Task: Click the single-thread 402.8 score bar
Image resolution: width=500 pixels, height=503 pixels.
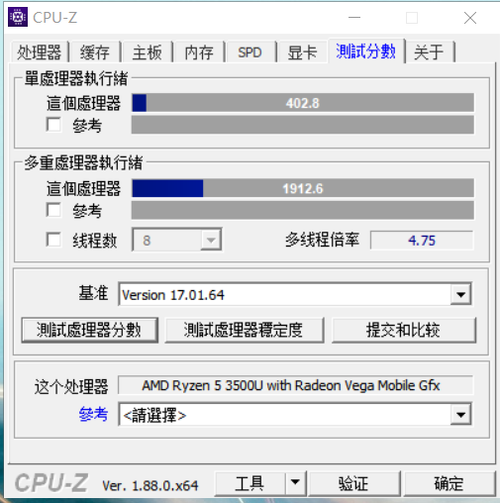Action: [x=303, y=103]
